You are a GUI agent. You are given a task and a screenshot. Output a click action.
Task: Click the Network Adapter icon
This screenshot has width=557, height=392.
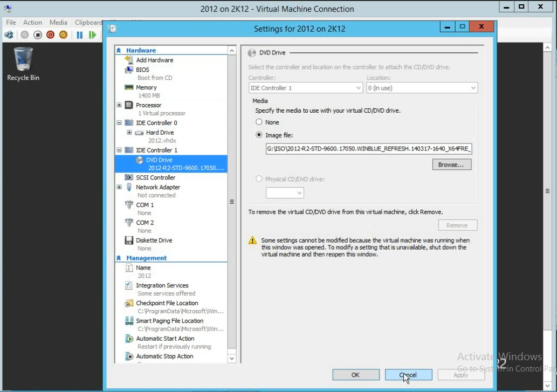point(129,187)
